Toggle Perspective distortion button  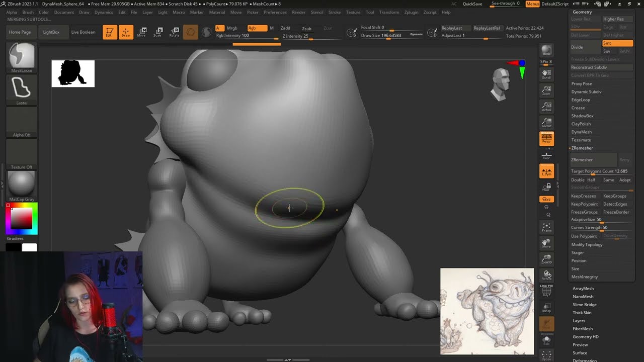[x=546, y=138]
